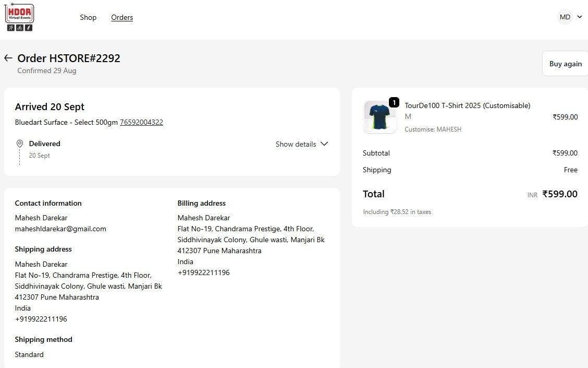588x368 pixels.
Task: Open the account menu chevron
Action: coord(580,17)
